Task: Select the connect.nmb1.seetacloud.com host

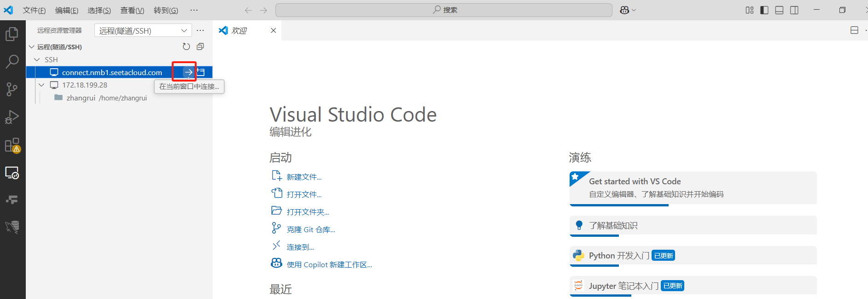Action: 119,72
